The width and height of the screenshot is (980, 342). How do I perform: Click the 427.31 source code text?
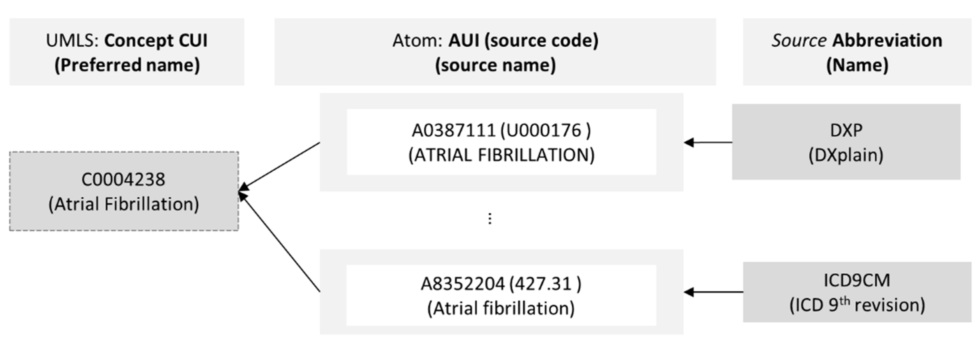(x=545, y=284)
